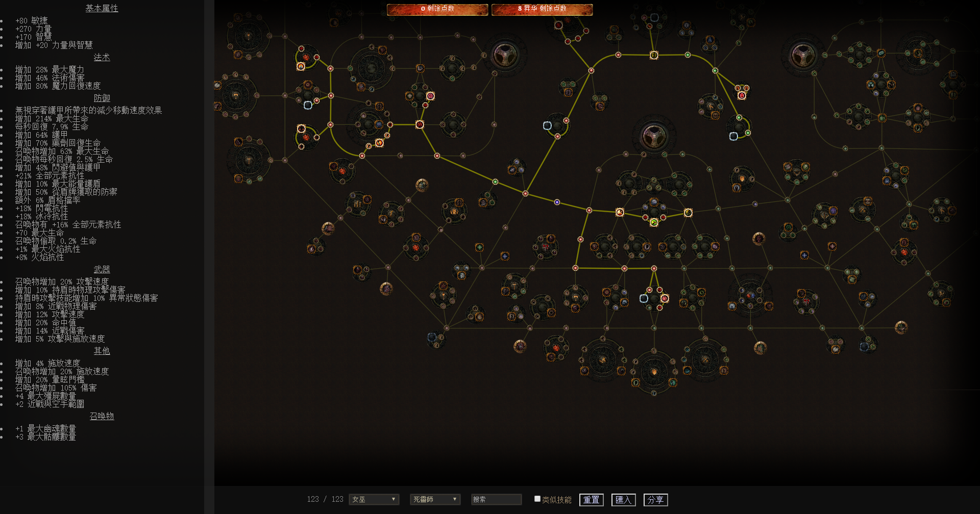Click '+70 最大生命' stat line
The height and width of the screenshot is (514, 980).
click(39, 233)
